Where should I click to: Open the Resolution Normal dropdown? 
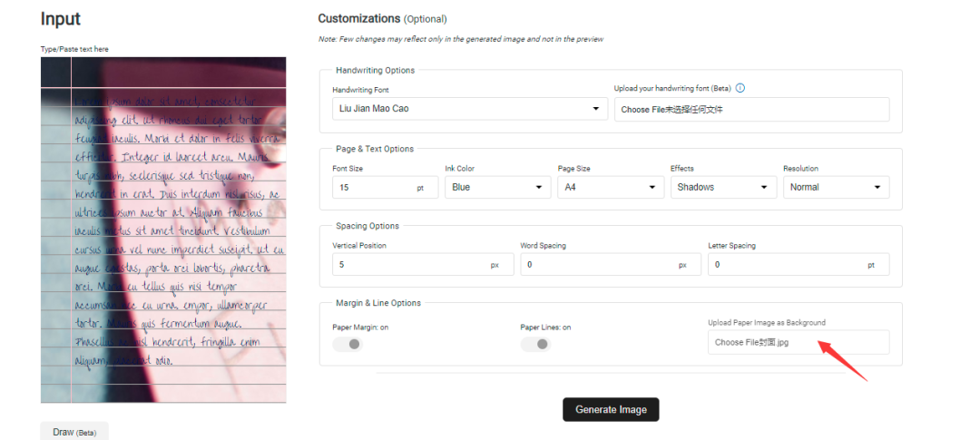point(835,187)
